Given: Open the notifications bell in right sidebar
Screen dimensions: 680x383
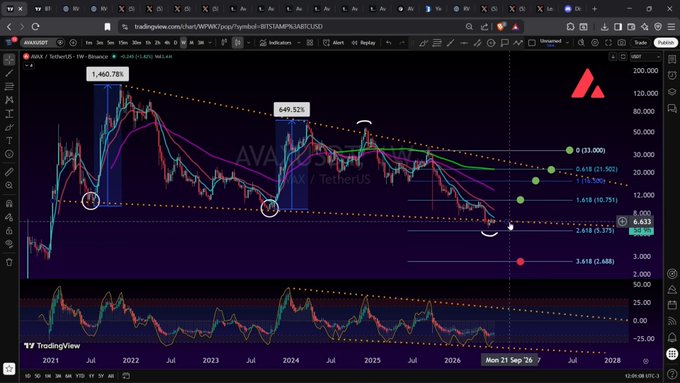Looking at the screenshot, I should (x=672, y=337).
